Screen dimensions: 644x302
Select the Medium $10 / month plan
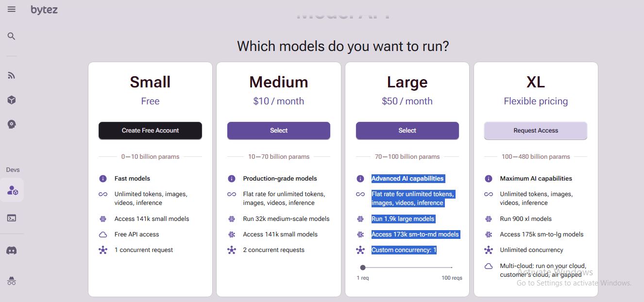coord(279,131)
